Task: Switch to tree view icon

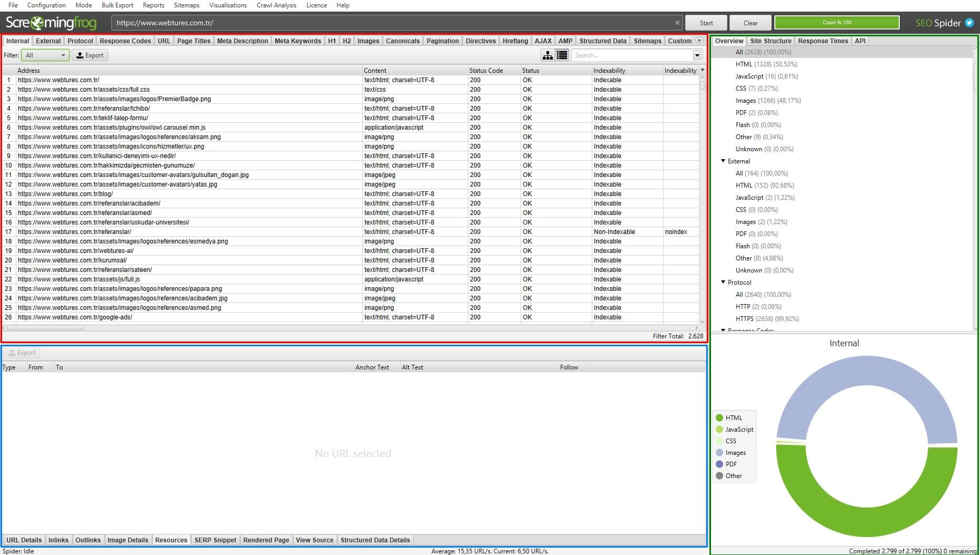Action: 548,55
